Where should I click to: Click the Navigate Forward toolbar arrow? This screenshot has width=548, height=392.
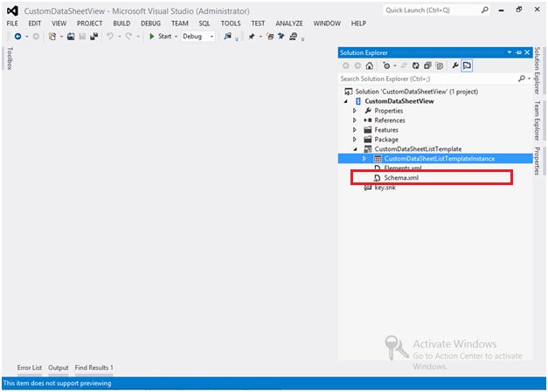tap(36, 37)
